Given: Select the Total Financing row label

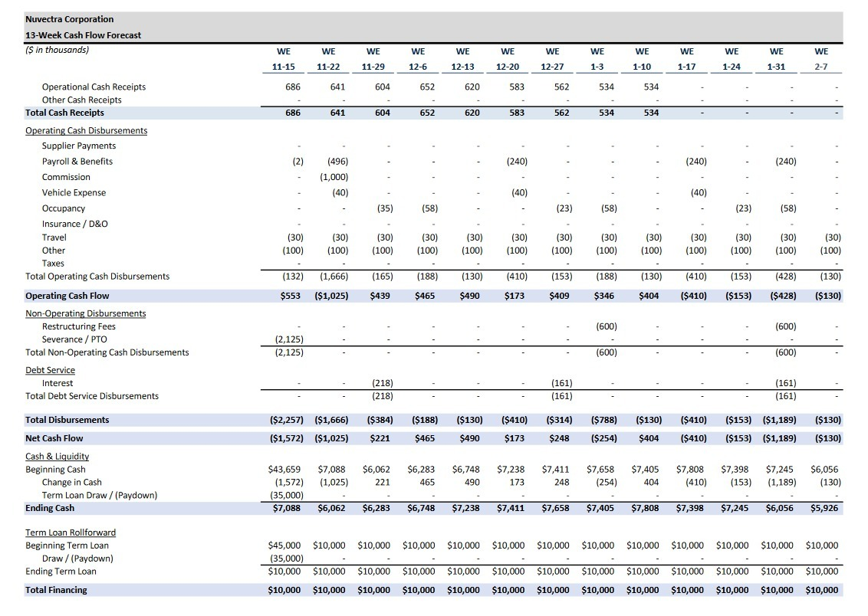Looking at the screenshot, I should point(56,590).
